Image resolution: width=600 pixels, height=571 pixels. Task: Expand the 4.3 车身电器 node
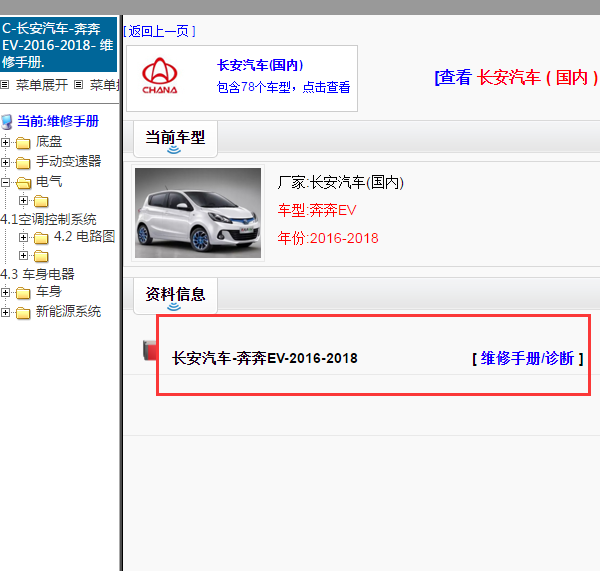coord(23,255)
